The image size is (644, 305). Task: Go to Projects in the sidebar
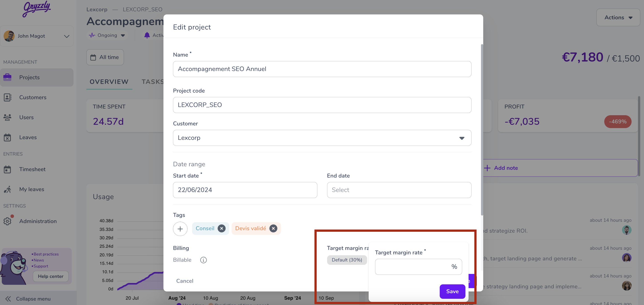pyautogui.click(x=37, y=77)
